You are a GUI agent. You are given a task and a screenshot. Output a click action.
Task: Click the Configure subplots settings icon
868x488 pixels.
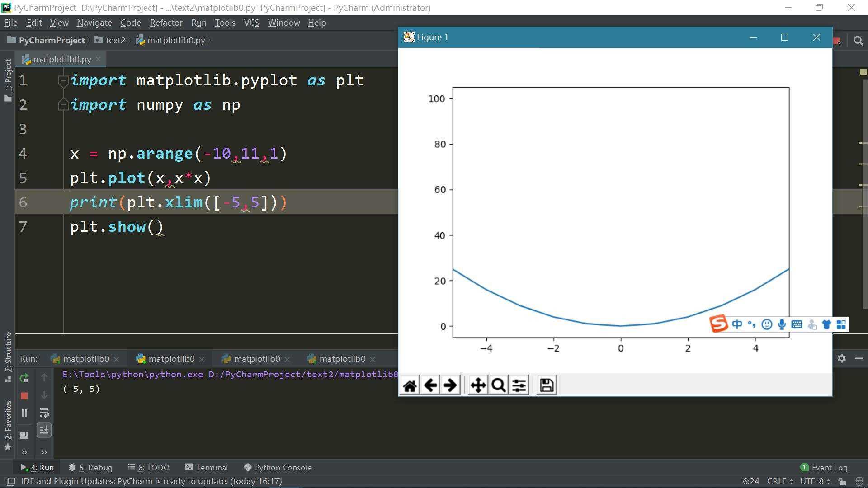518,385
